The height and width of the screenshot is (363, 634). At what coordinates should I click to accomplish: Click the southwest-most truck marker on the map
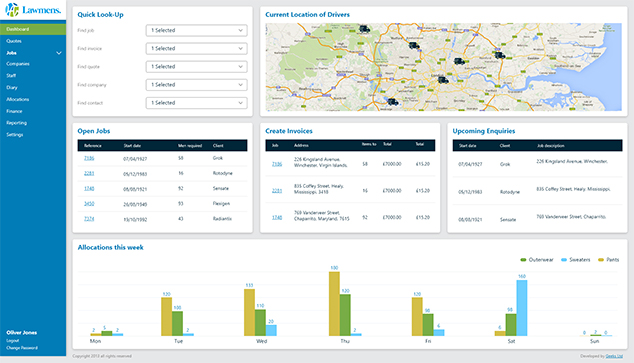(393, 102)
